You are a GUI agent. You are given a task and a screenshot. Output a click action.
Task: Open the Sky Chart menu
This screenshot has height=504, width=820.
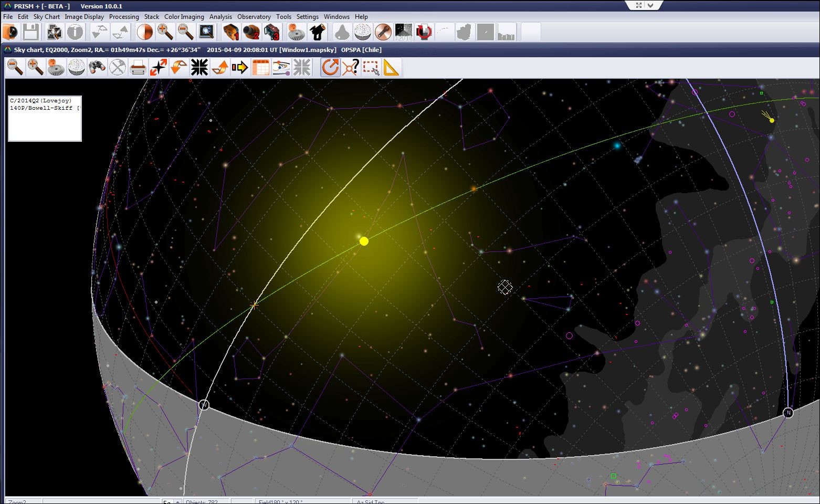coord(47,17)
